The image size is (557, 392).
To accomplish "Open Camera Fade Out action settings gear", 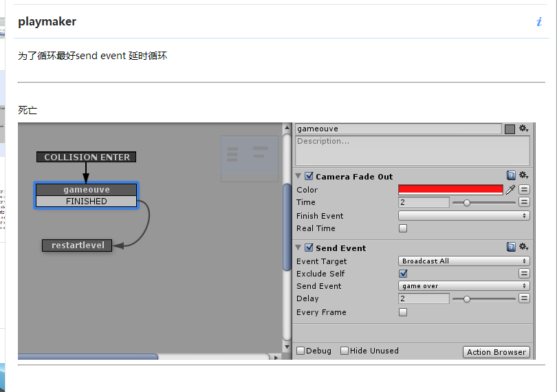I will coord(523,175).
